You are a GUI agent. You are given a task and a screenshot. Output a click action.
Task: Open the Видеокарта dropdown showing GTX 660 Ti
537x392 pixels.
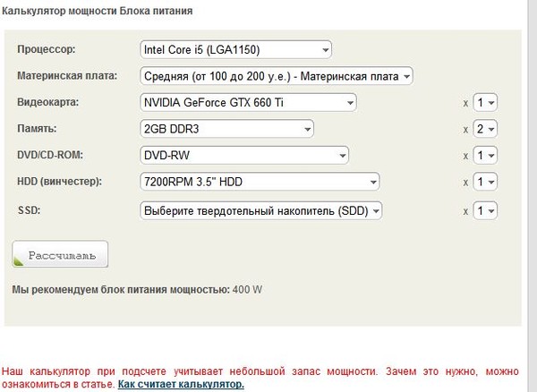(x=248, y=102)
